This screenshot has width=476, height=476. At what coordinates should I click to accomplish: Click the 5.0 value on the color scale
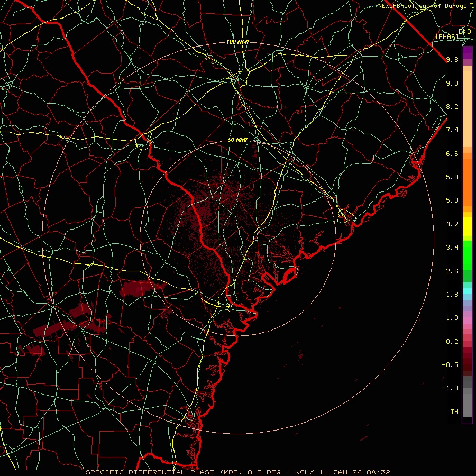(452, 200)
